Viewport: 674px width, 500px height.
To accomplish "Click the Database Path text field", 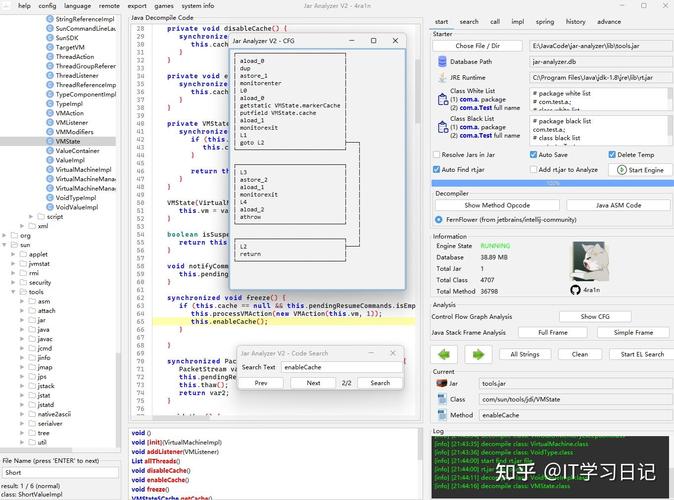I will click(x=600, y=61).
